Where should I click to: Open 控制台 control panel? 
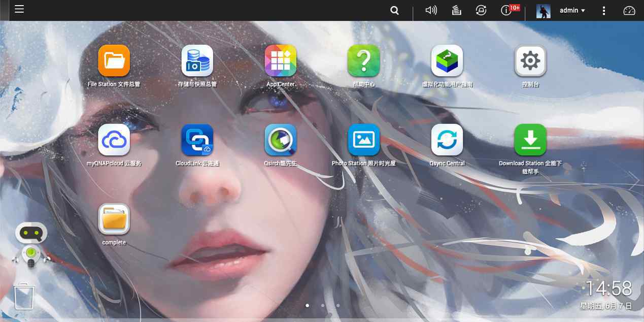coord(530,60)
